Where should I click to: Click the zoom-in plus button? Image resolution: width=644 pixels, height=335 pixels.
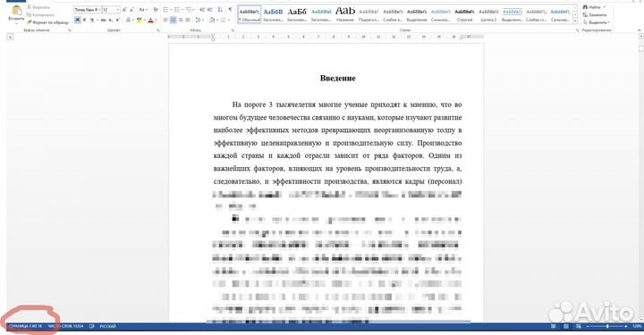(x=626, y=326)
